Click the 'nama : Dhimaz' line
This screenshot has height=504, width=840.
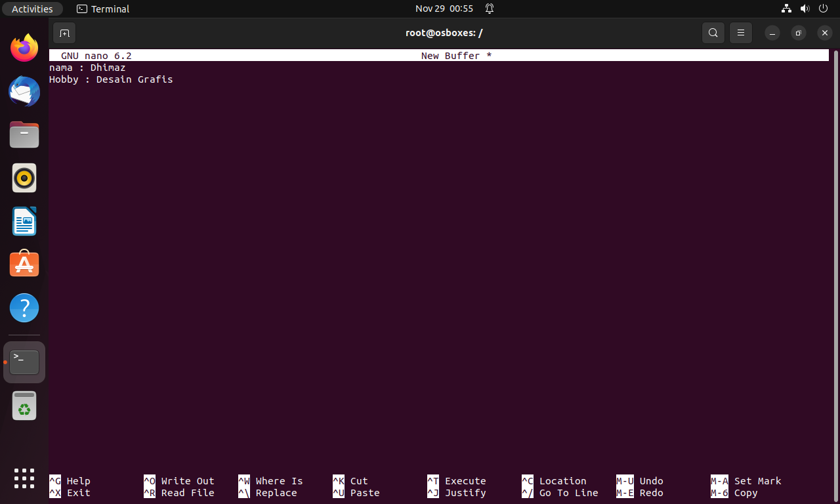[87, 68]
